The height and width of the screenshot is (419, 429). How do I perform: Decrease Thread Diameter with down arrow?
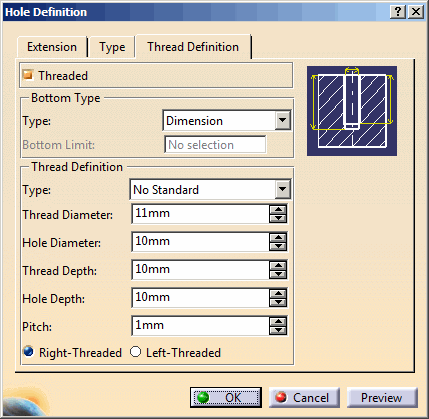point(278,218)
